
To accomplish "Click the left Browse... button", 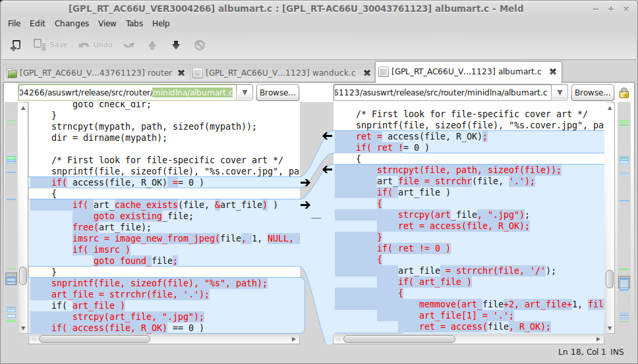I will [277, 93].
